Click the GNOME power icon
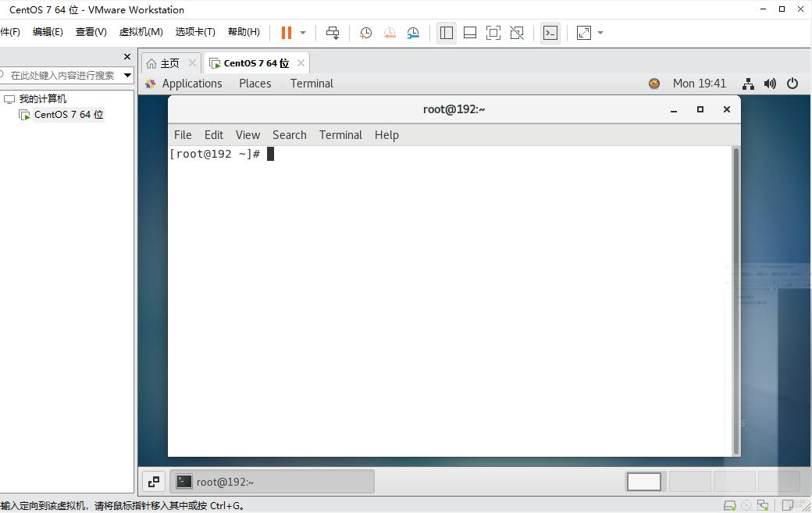 (x=792, y=84)
